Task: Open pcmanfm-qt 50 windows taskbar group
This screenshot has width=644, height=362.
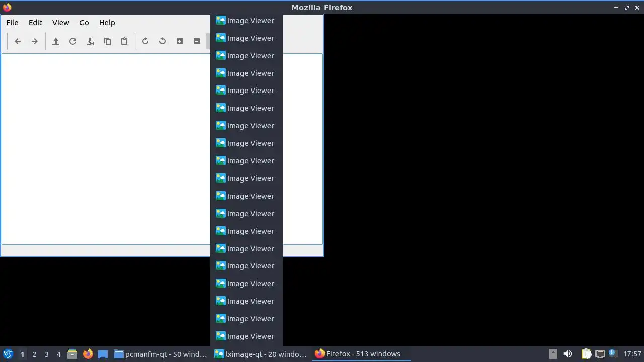Action: click(160, 354)
